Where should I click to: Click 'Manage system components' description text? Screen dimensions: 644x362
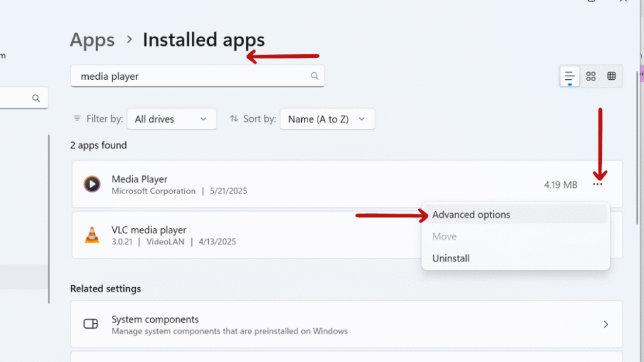(230, 331)
